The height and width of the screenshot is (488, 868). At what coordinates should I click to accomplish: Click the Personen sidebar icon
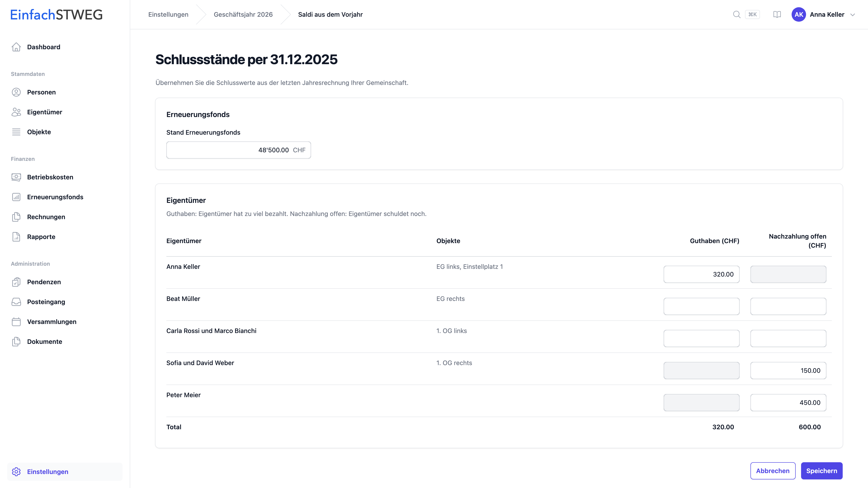click(x=16, y=92)
